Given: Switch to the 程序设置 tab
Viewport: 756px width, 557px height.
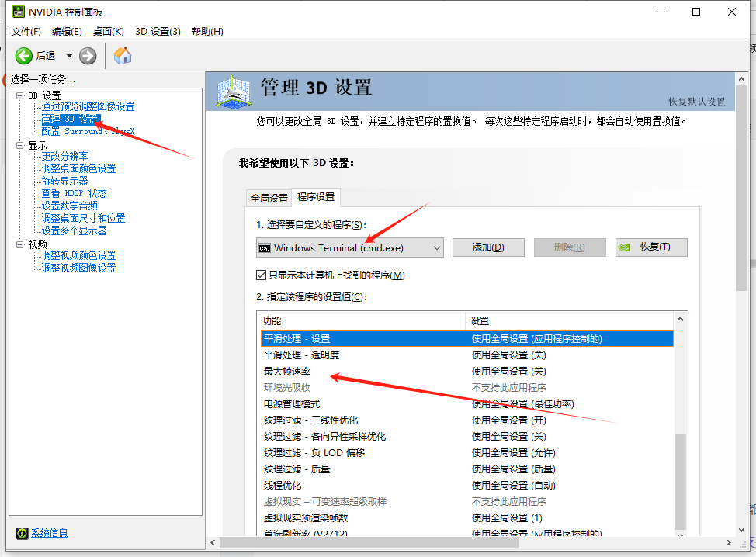Looking at the screenshot, I should coord(316,197).
